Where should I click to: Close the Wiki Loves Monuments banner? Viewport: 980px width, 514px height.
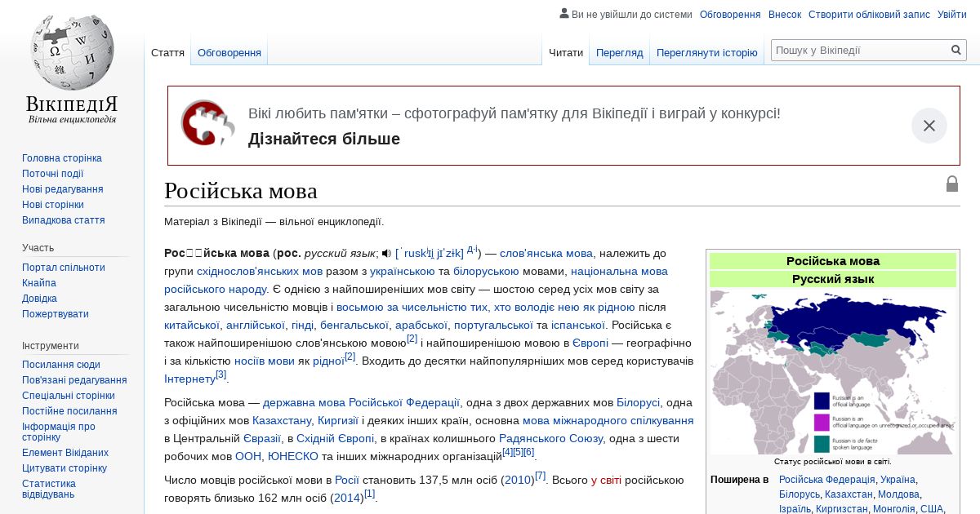[929, 126]
